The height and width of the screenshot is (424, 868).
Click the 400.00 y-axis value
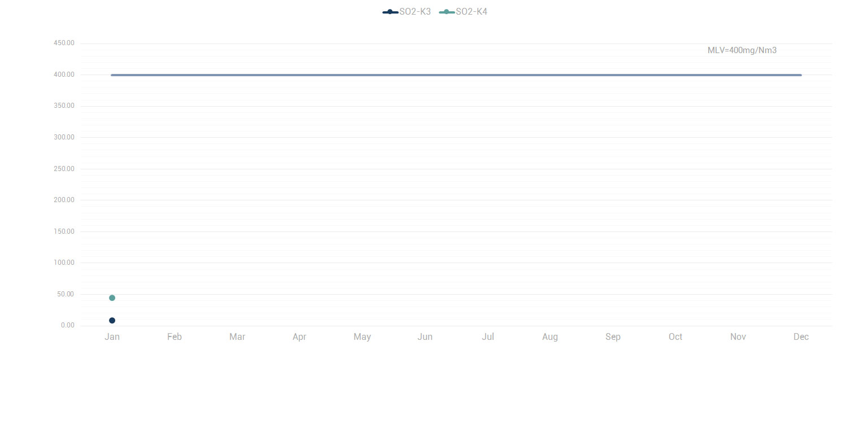pos(64,75)
